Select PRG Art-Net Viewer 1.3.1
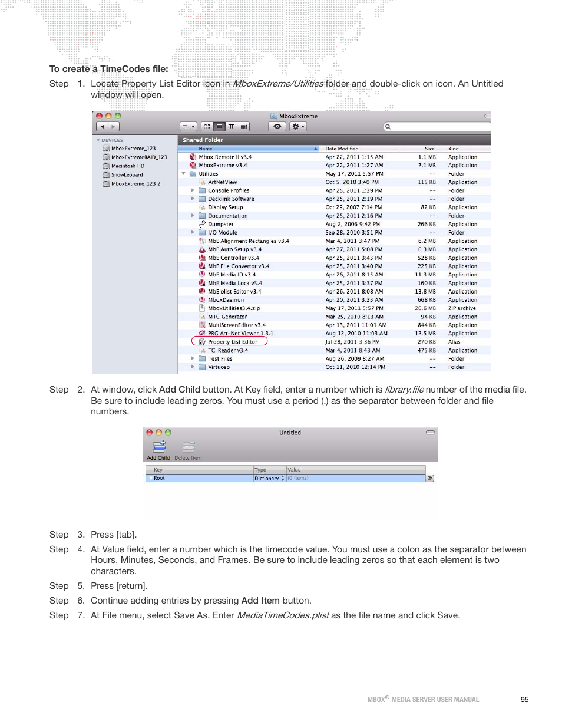The width and height of the screenshot is (562, 728). pos(240,334)
